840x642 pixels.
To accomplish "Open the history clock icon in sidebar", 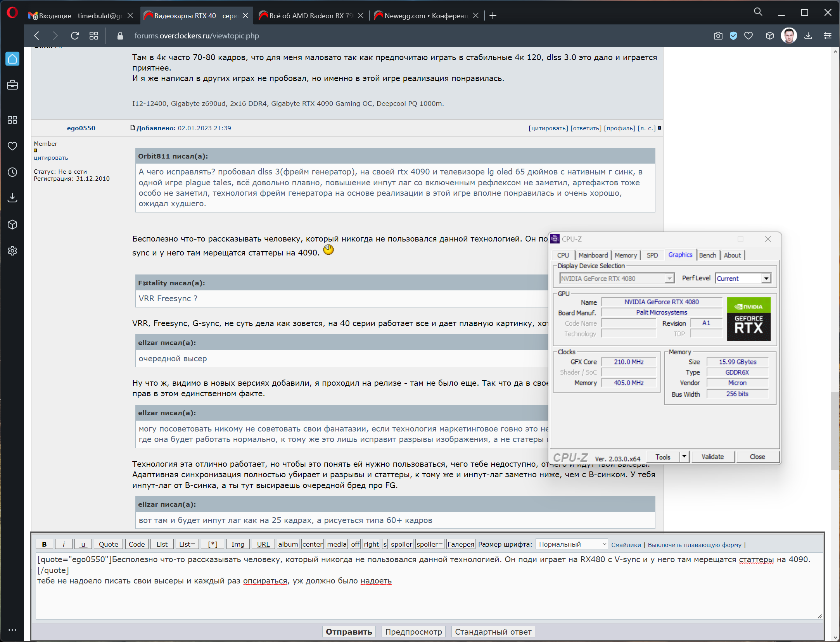I will [x=12, y=172].
